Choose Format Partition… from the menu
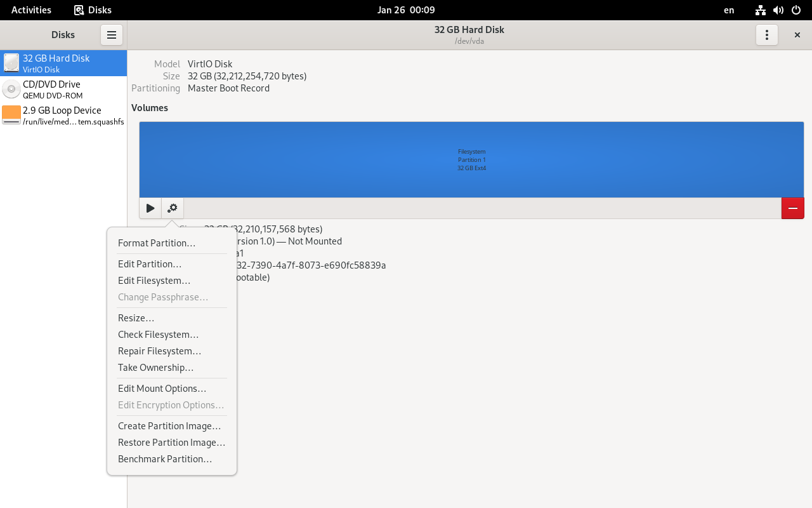This screenshot has height=508, width=812. [157, 243]
